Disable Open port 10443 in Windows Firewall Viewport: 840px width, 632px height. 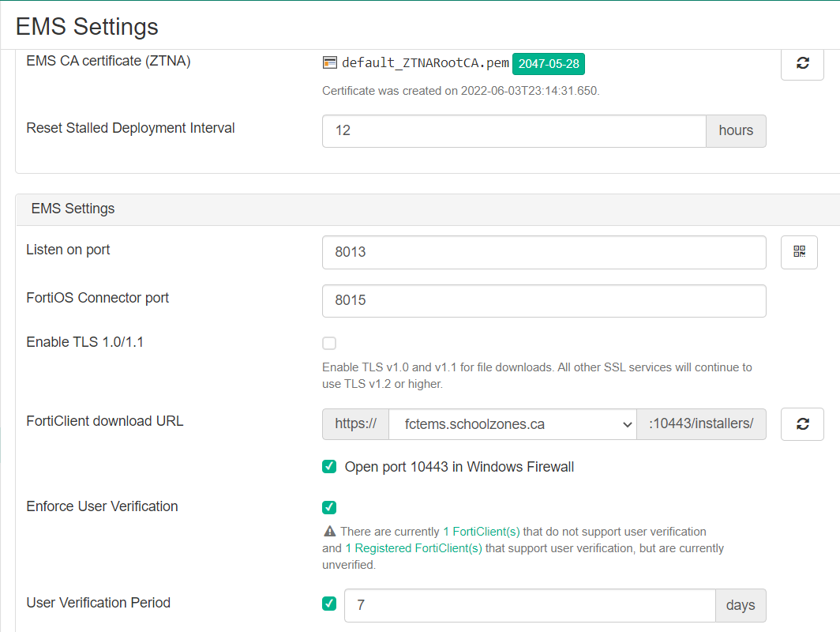tap(328, 466)
